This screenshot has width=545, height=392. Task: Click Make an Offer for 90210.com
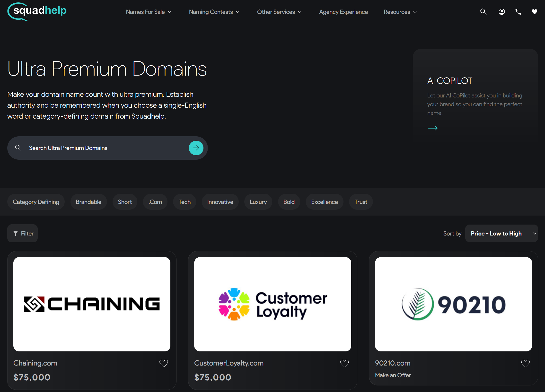(x=393, y=375)
